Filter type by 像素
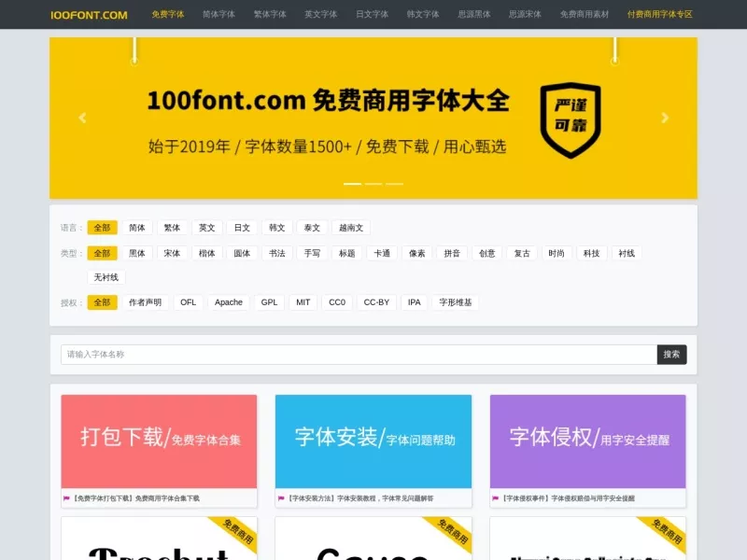This screenshot has width=747, height=560. (416, 253)
